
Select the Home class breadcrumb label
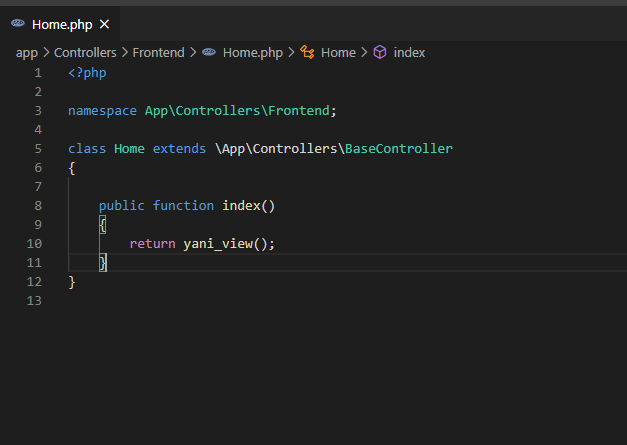[338, 52]
